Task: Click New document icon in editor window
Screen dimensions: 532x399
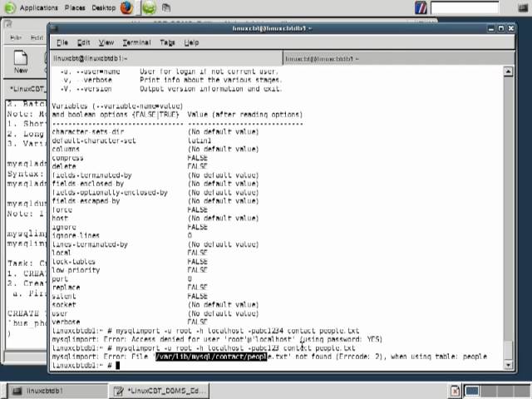Action: click(x=21, y=62)
